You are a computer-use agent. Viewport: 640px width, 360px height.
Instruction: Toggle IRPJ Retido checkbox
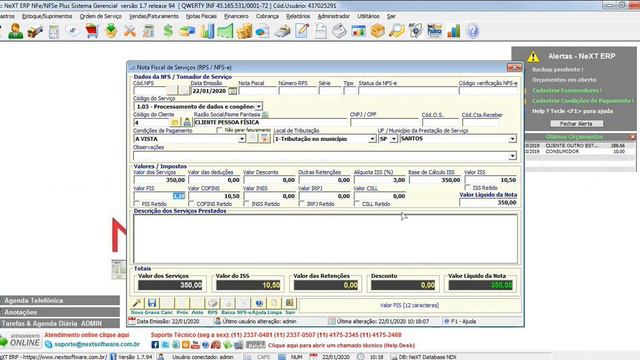coord(302,204)
